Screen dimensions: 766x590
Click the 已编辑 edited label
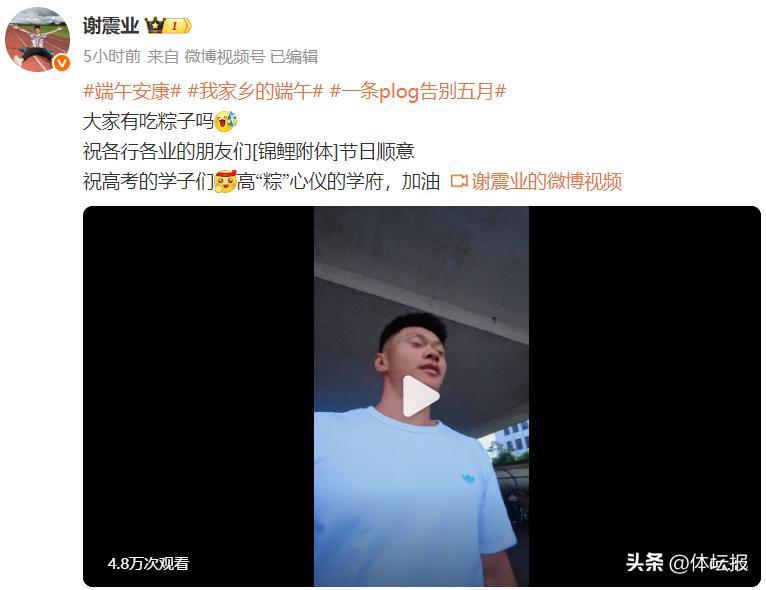294,57
